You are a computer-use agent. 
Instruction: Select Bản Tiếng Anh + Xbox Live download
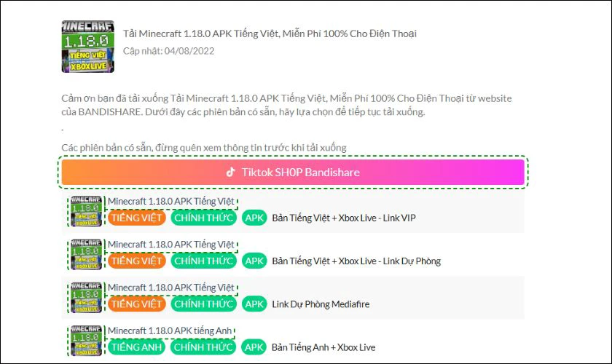pyautogui.click(x=323, y=347)
